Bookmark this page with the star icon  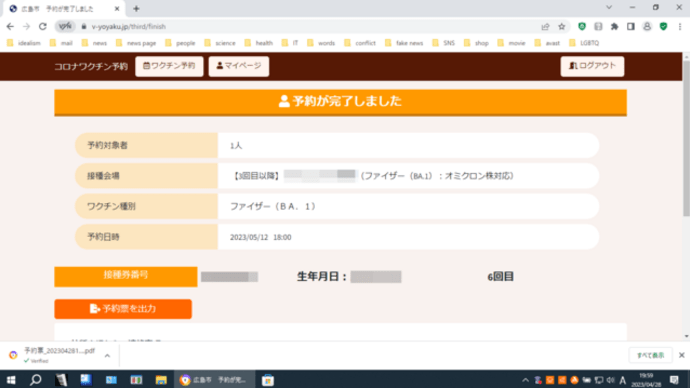click(562, 26)
